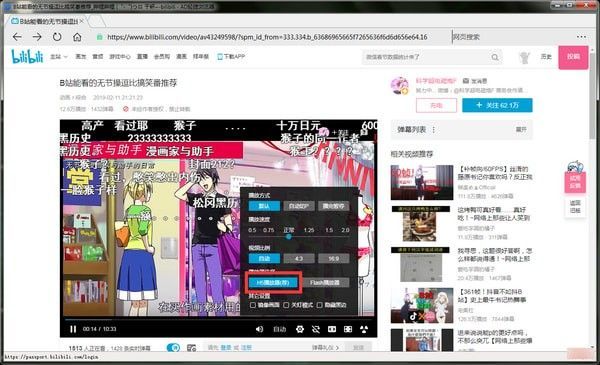Select the H5播放器 option
The height and width of the screenshot is (365, 600).
[x=273, y=282]
